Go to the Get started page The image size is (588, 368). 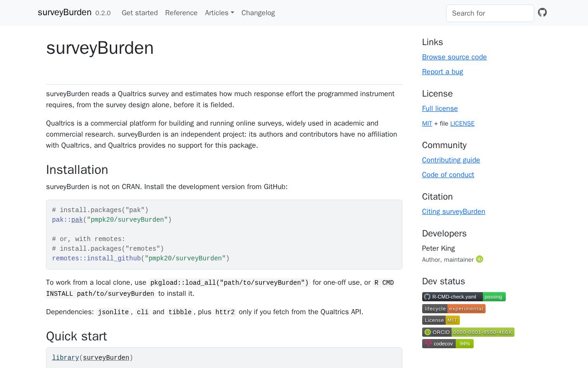pos(140,13)
